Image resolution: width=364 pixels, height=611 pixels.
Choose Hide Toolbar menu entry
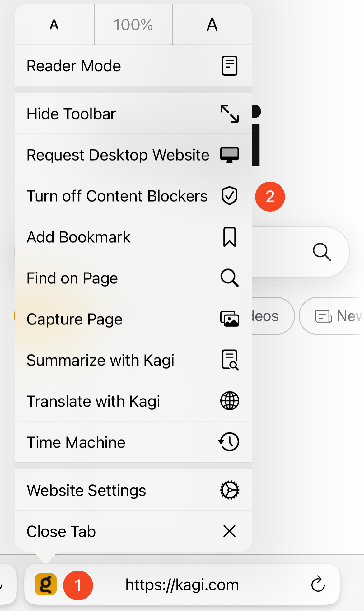pos(133,114)
